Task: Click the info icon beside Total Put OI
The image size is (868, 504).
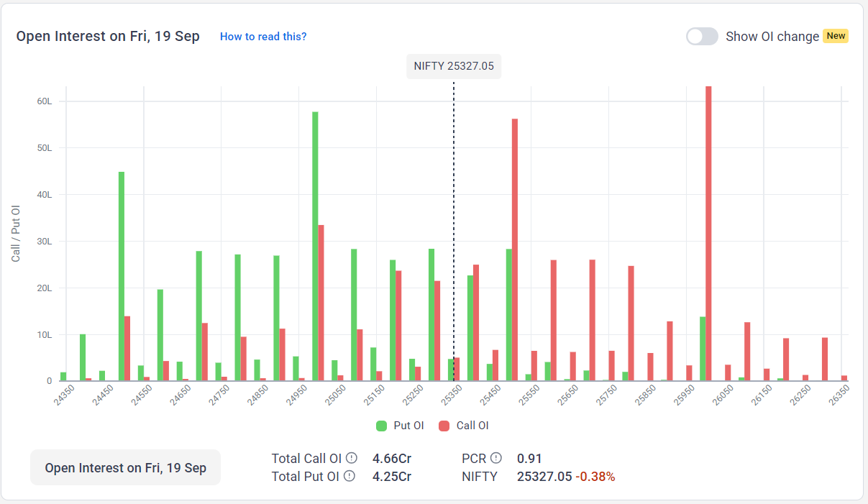Action: 350,476
